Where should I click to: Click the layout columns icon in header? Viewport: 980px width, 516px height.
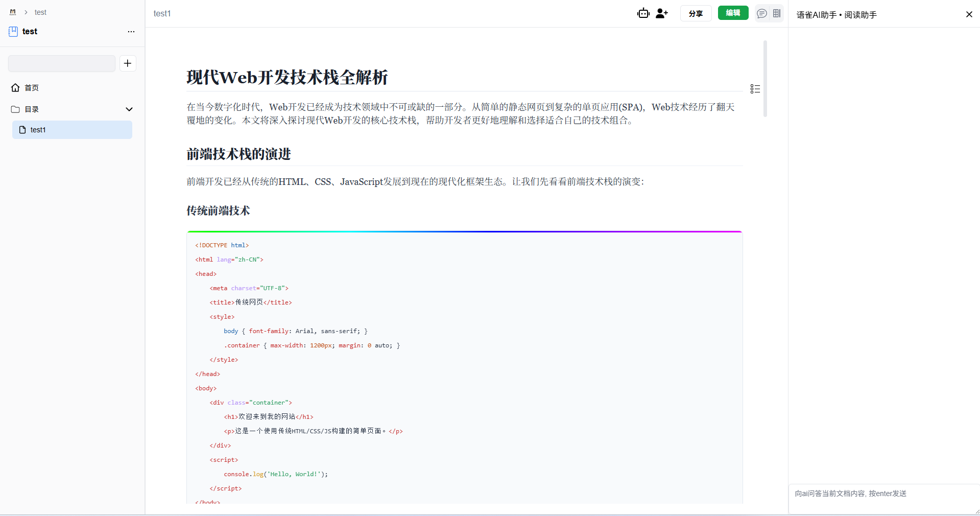pyautogui.click(x=777, y=13)
